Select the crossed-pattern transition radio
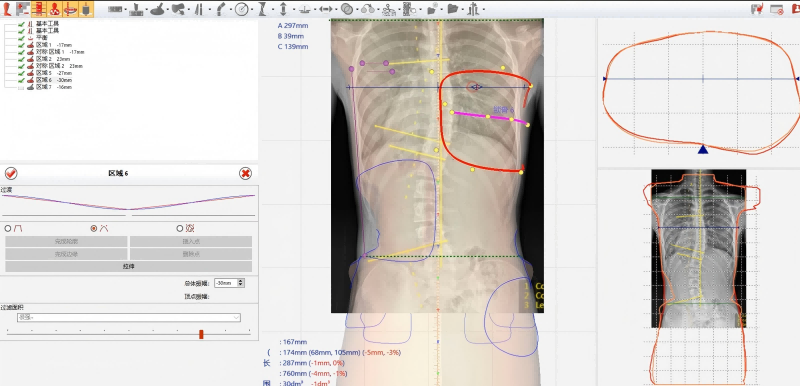The width and height of the screenshot is (800, 386). pos(180,228)
